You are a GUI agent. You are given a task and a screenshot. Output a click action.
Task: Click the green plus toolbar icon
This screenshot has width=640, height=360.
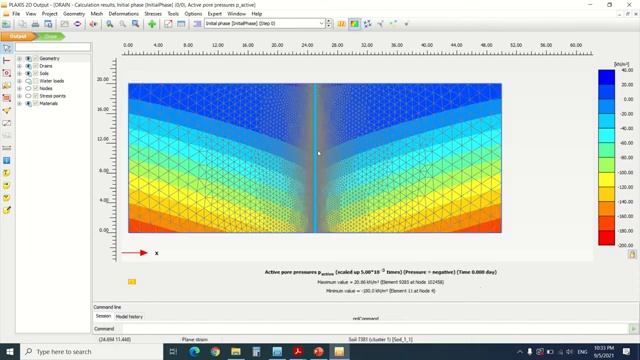point(152,24)
